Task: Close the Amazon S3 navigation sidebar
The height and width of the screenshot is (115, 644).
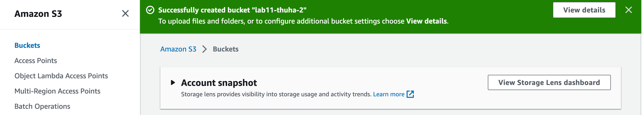Action: pos(125,14)
